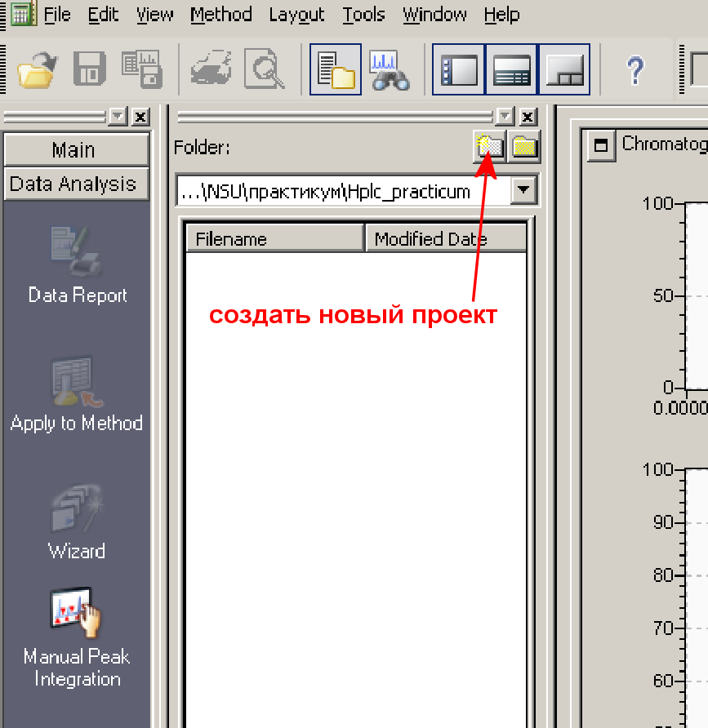Viewport: 708px width, 728px height.
Task: Close the data explorer folder panel
Action: tap(528, 117)
